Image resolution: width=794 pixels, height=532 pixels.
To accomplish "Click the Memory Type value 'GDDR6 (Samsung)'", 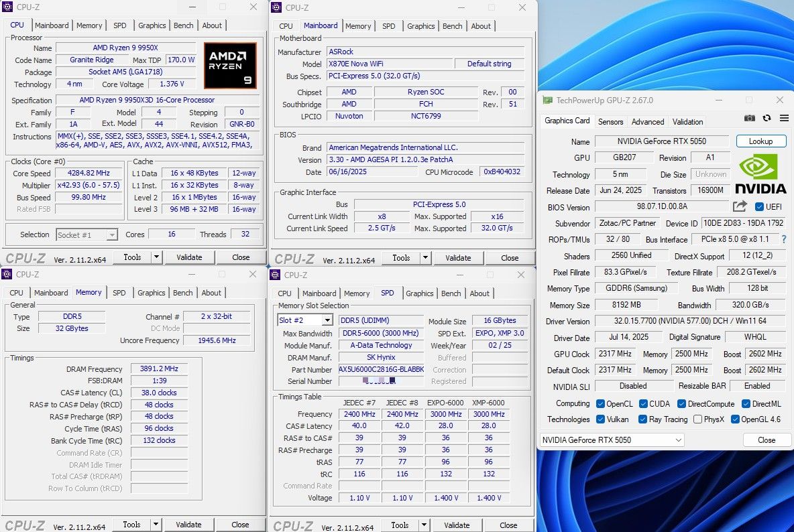I will point(636,287).
